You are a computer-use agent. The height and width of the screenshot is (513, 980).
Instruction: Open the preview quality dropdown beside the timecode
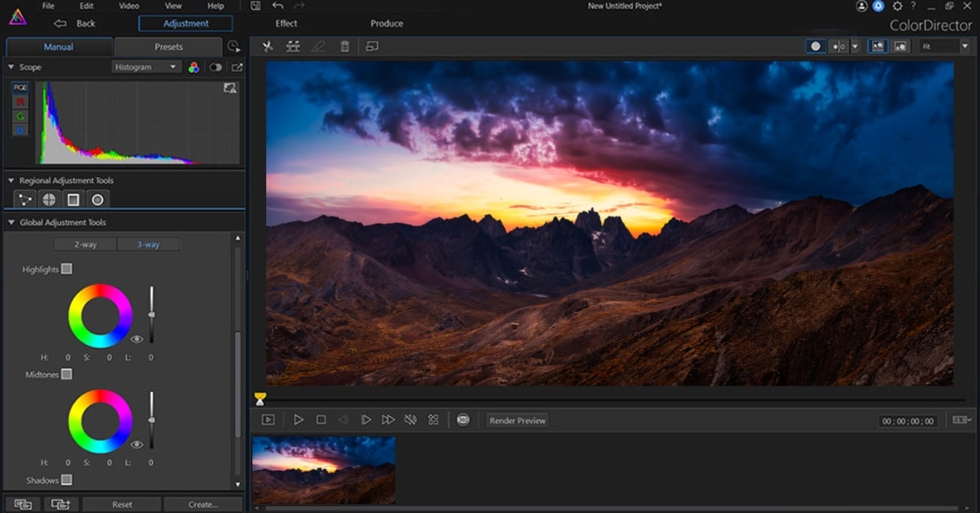[x=962, y=420]
